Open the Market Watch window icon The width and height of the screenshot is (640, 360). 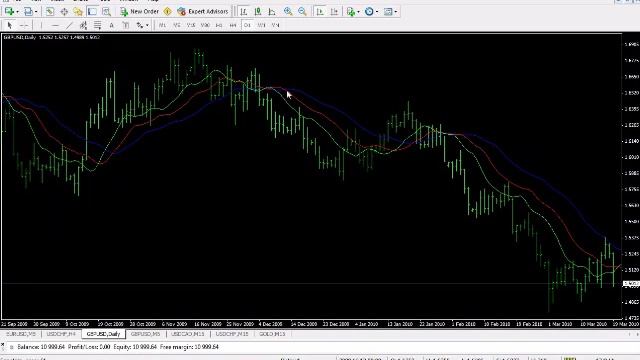(50, 11)
